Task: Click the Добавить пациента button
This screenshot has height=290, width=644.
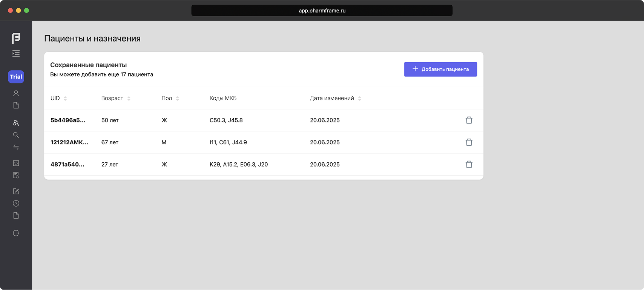Action: click(440, 69)
